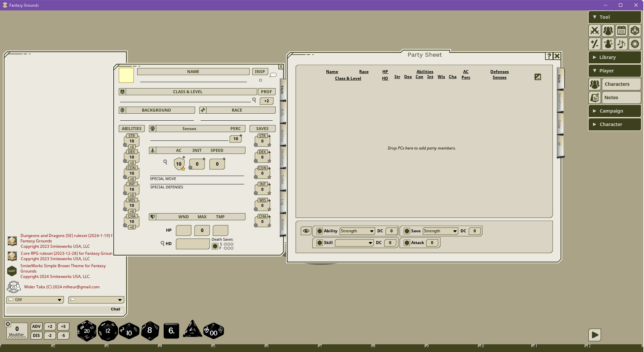Click the Chat input field
Screen dimensions: 644x352
click(65, 309)
